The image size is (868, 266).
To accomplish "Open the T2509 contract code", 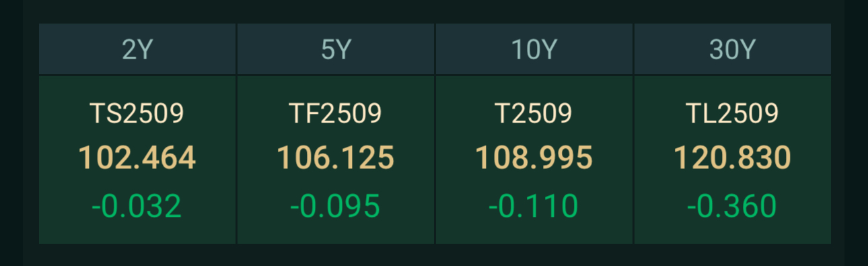I will pyautogui.click(x=534, y=114).
